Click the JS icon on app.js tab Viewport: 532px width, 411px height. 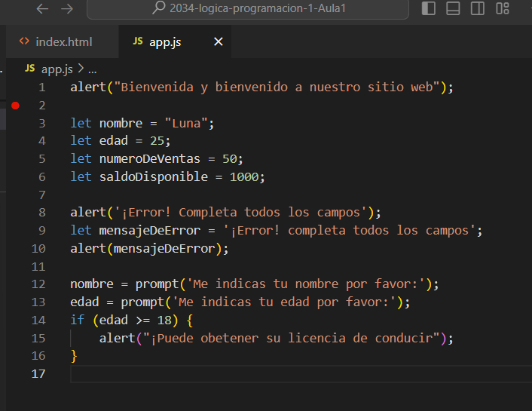(x=137, y=41)
